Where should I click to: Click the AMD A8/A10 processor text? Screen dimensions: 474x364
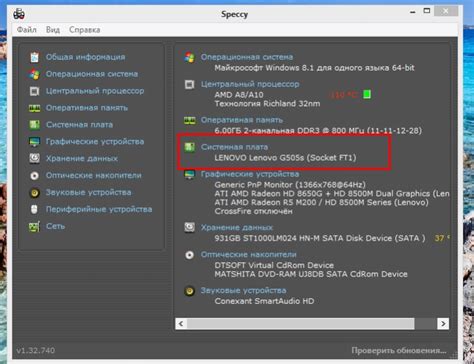239,95
